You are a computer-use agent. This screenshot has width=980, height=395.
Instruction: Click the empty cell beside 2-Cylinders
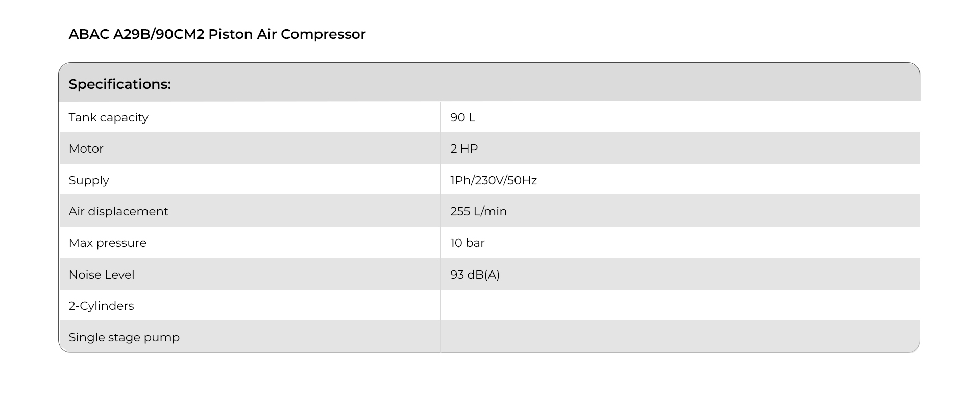[680, 306]
